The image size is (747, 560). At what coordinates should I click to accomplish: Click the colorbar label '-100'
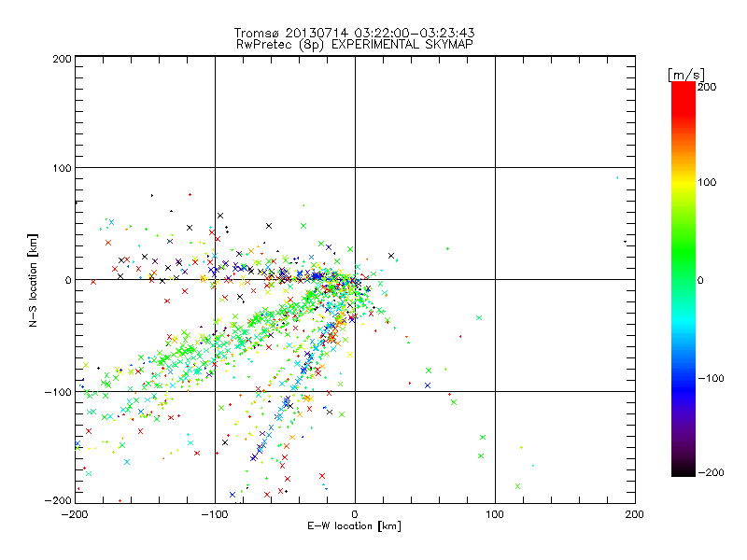tap(711, 379)
